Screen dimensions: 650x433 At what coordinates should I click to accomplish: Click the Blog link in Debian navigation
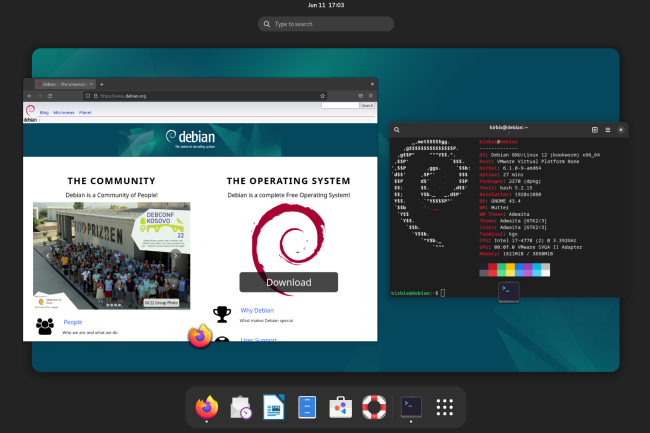pos(44,113)
